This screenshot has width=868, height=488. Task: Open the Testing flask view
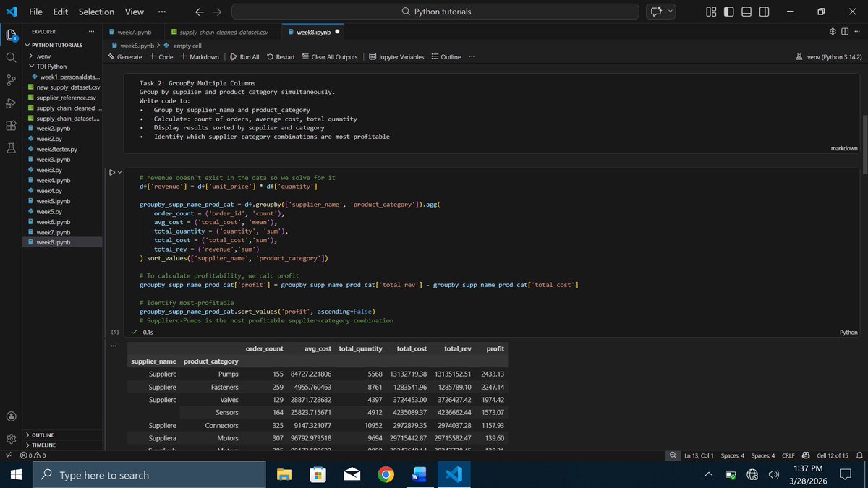(11, 147)
